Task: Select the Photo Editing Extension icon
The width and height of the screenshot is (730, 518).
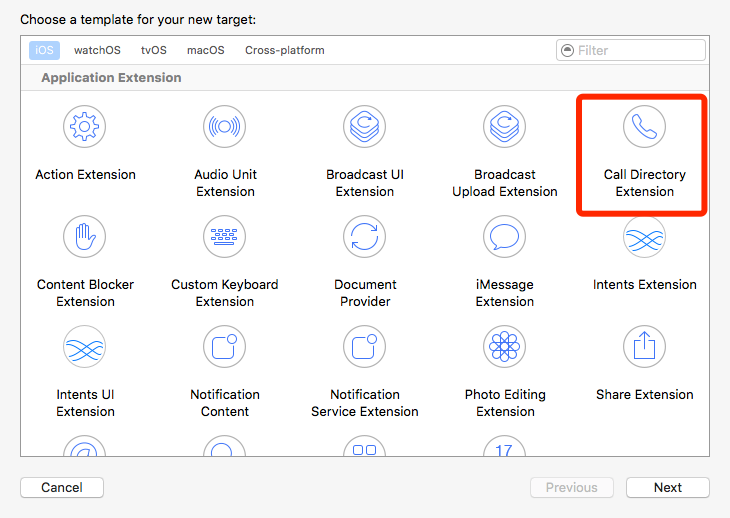Action: 505,347
